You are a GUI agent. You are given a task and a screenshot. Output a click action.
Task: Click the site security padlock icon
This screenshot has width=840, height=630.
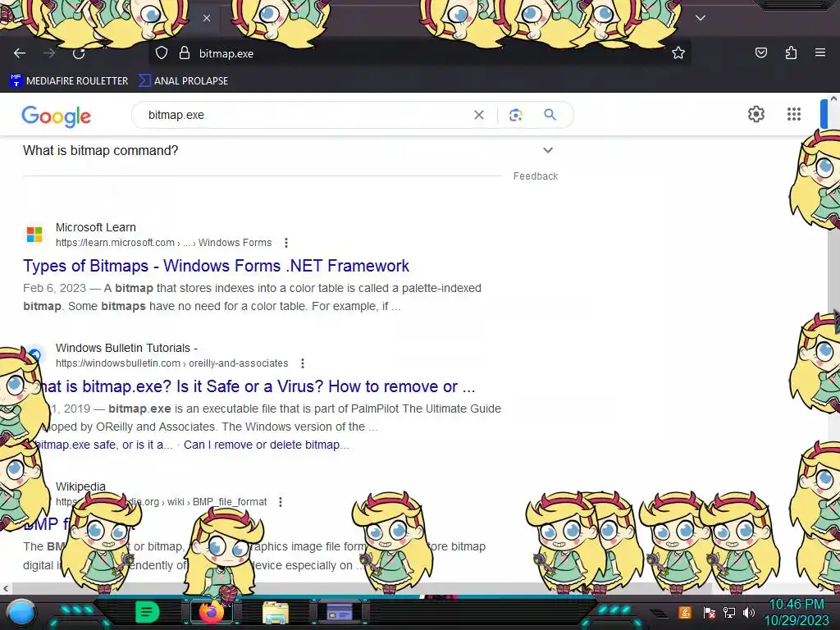point(185,53)
